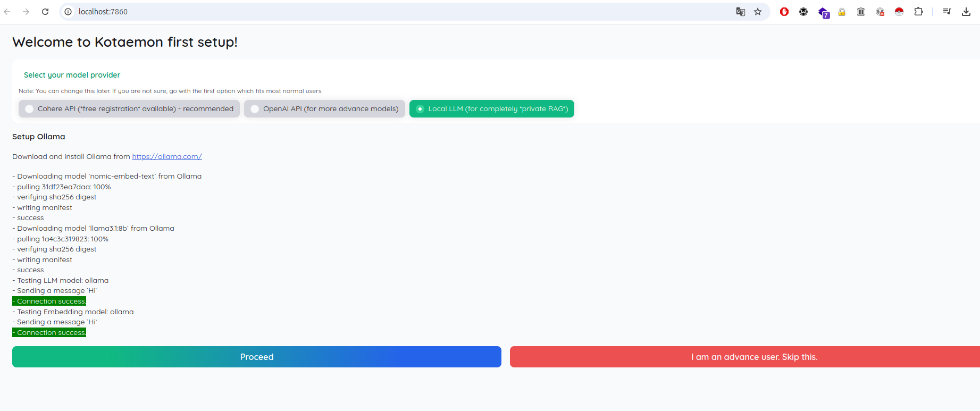Screen dimensions: 980x411
Task: Open the purple extension with badge 7
Action: (x=823, y=12)
